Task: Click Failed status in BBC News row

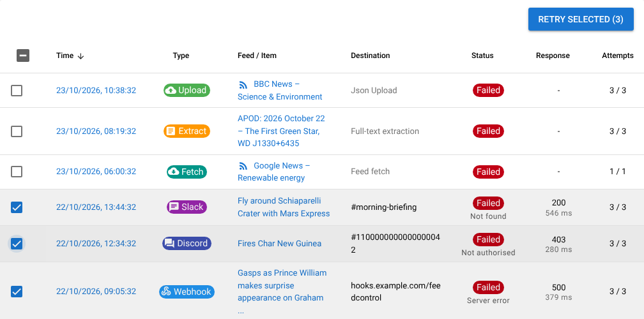Action: pos(488,90)
